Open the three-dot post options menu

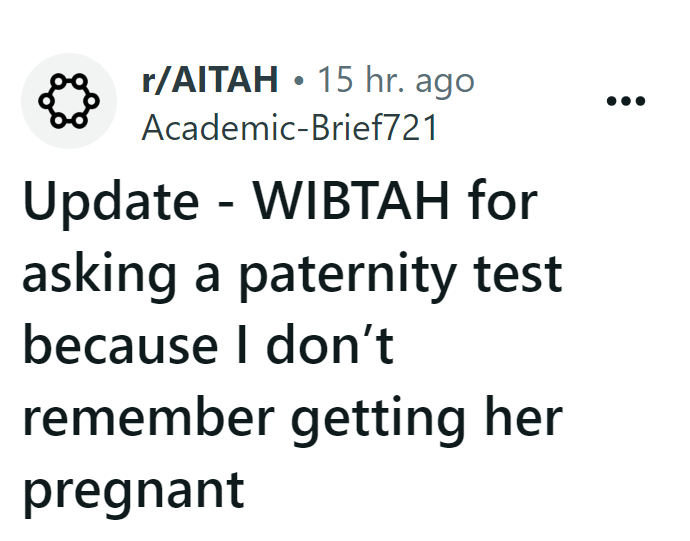click(x=626, y=102)
